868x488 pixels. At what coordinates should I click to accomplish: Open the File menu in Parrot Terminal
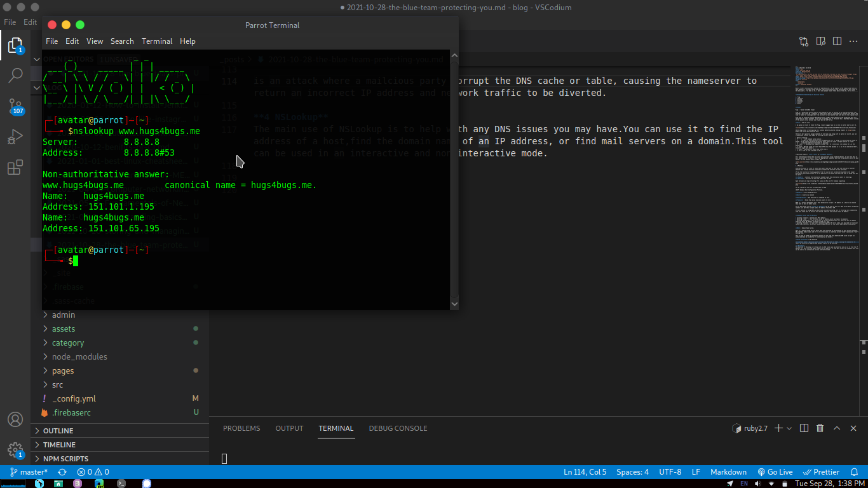tap(52, 41)
